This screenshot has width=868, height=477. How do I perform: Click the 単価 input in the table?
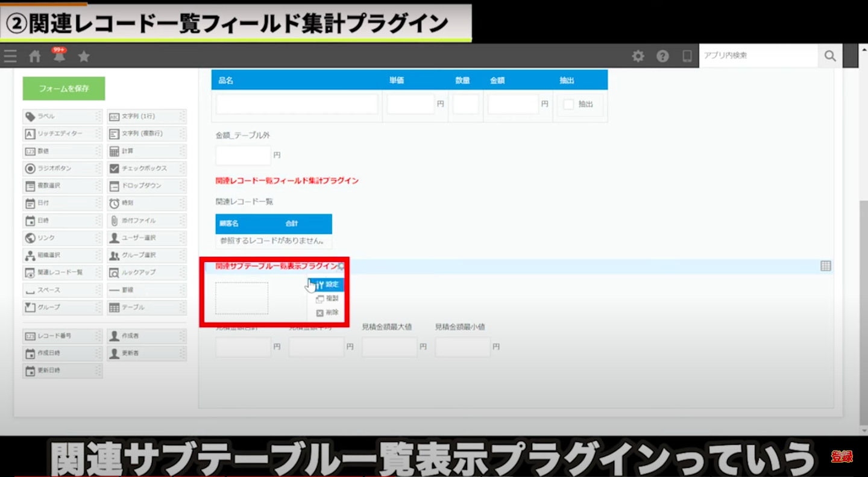click(410, 104)
